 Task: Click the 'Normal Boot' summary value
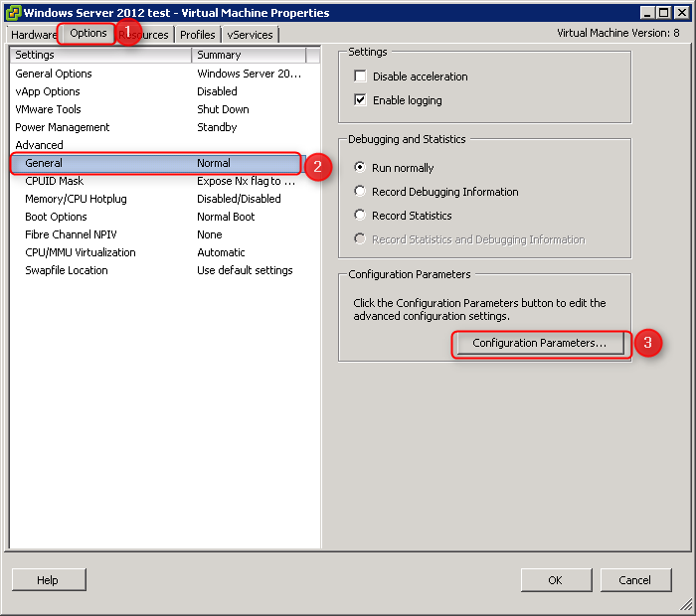click(x=226, y=217)
